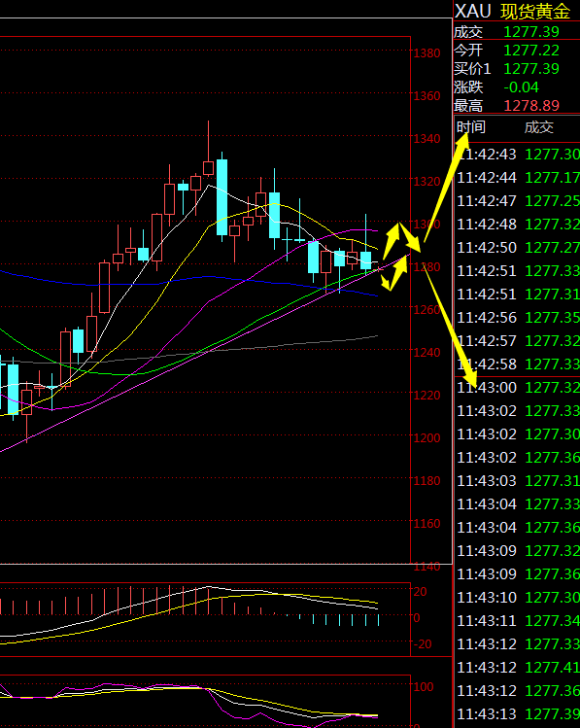Click the 今开 opening price 1277.22
The width and height of the screenshot is (580, 728).
coord(531,51)
